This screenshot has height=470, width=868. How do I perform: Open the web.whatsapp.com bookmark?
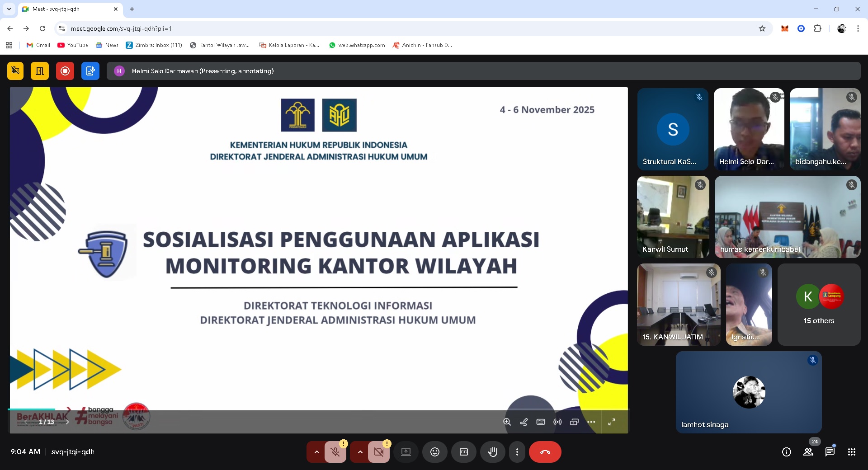click(x=356, y=45)
